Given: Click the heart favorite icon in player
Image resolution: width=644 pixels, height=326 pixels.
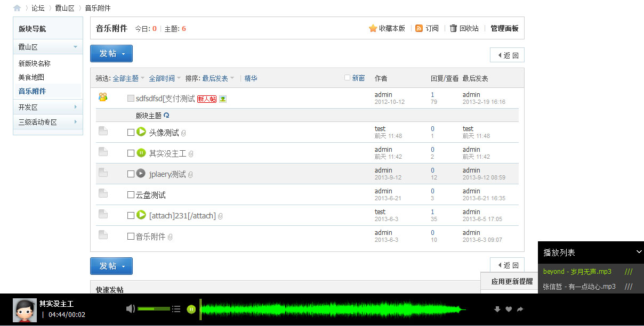Looking at the screenshot, I should (x=509, y=309).
